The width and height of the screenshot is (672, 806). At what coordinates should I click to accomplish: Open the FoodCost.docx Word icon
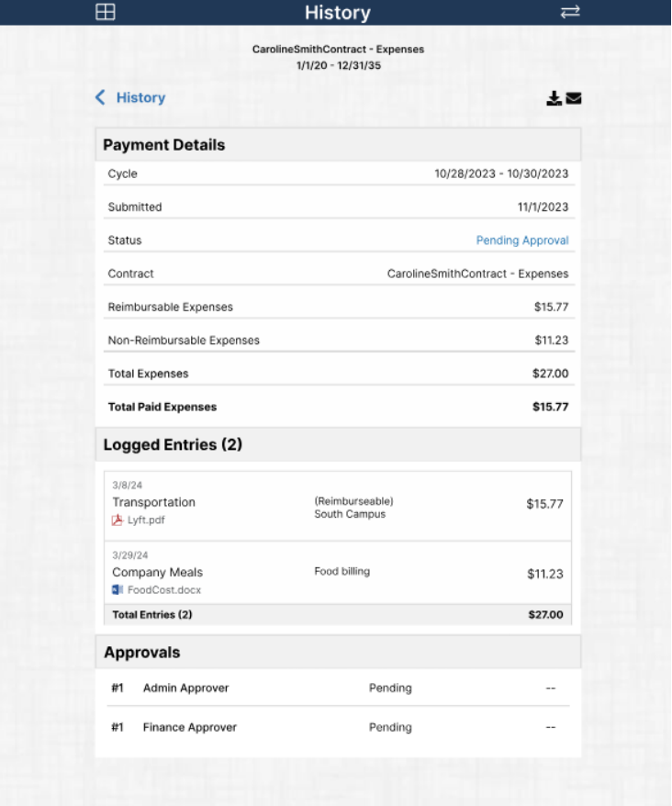[x=118, y=590]
